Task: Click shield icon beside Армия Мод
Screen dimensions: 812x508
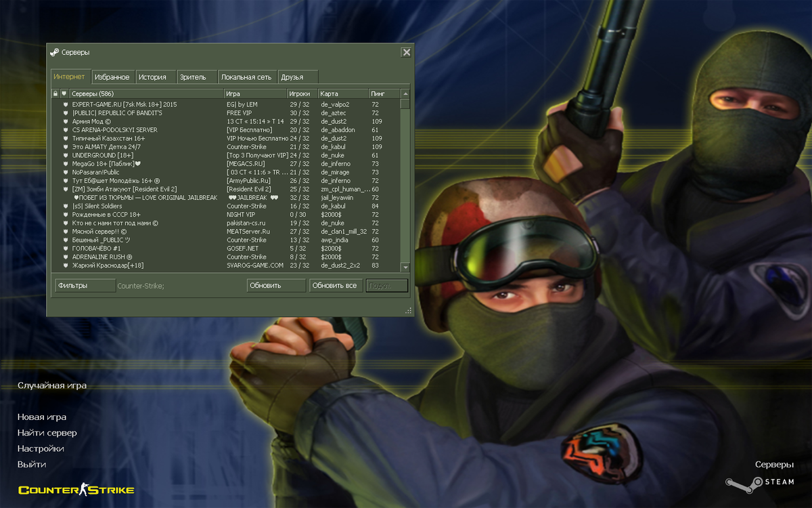Action: pos(66,121)
